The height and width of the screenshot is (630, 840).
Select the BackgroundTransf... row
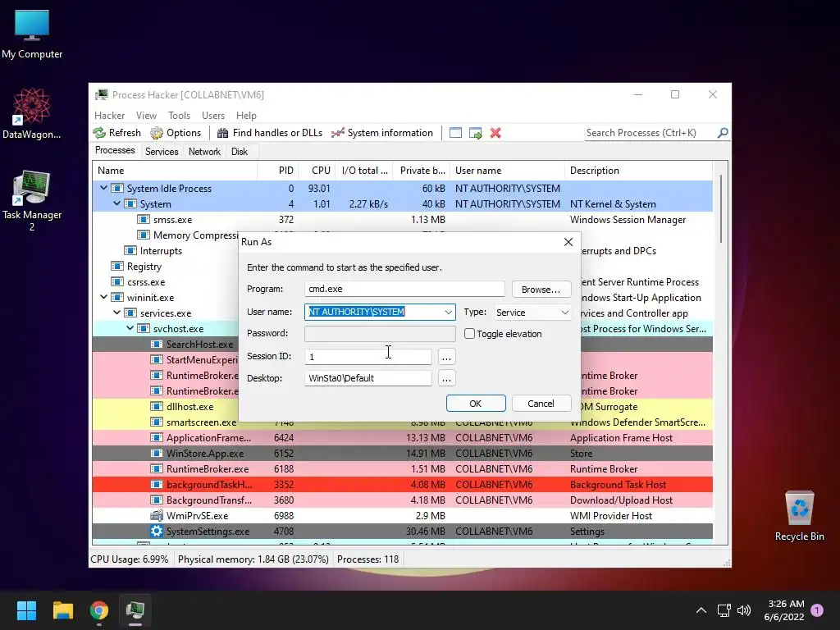pyautogui.click(x=402, y=500)
